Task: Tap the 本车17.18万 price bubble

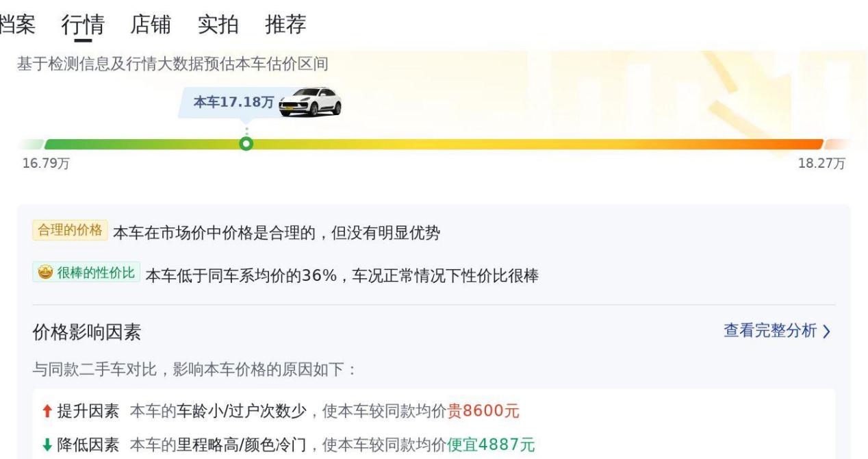Action: pyautogui.click(x=233, y=103)
